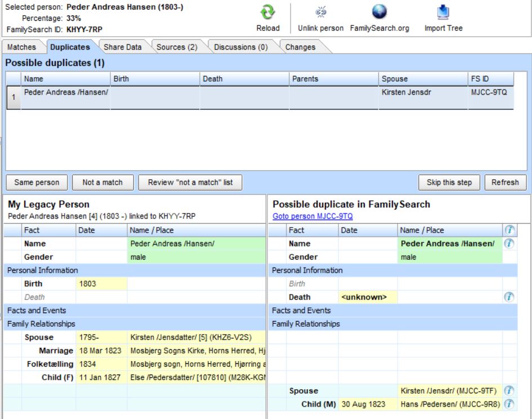Select the Duplicates tab
The image size is (532, 419).
tap(70, 47)
